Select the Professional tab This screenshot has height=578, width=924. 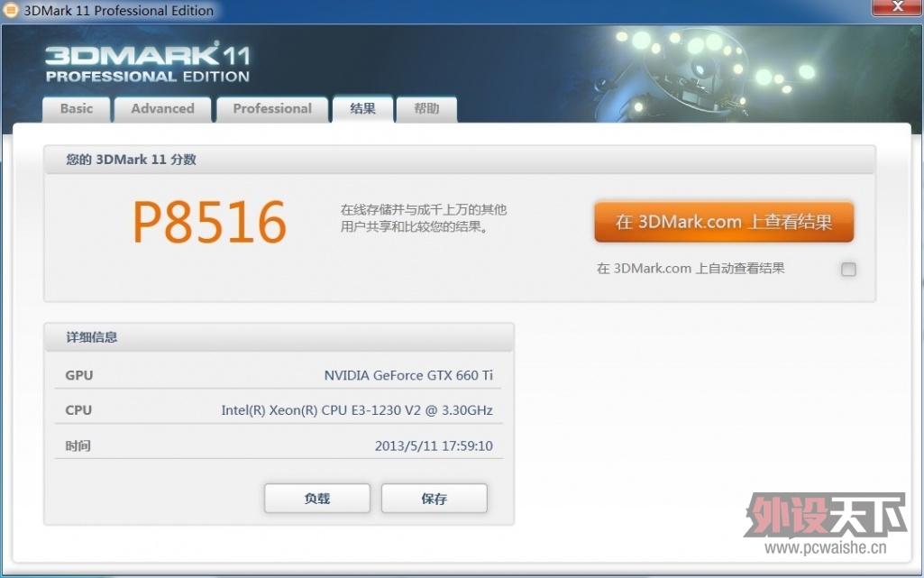coord(272,109)
